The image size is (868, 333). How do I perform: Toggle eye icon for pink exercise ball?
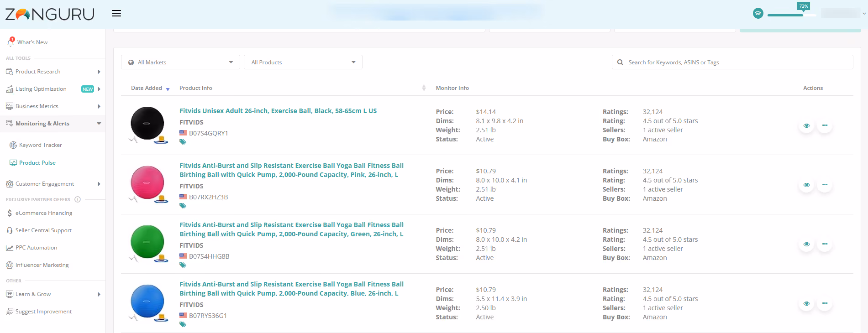(807, 185)
